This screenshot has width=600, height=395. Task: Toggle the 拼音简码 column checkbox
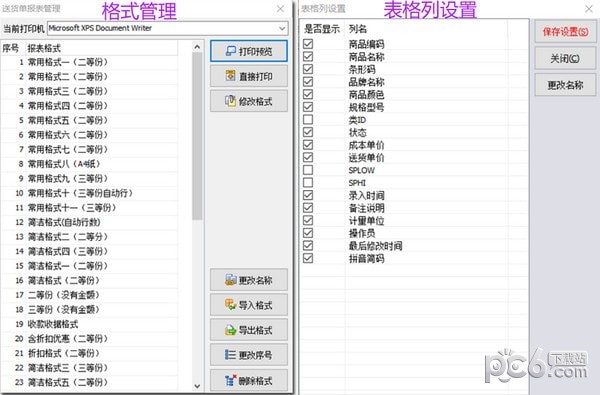(x=308, y=258)
